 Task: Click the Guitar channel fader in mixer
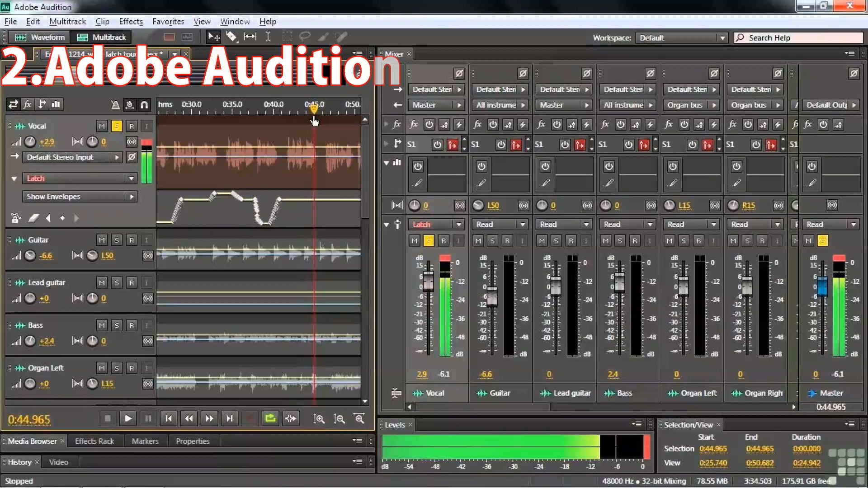[492, 297]
